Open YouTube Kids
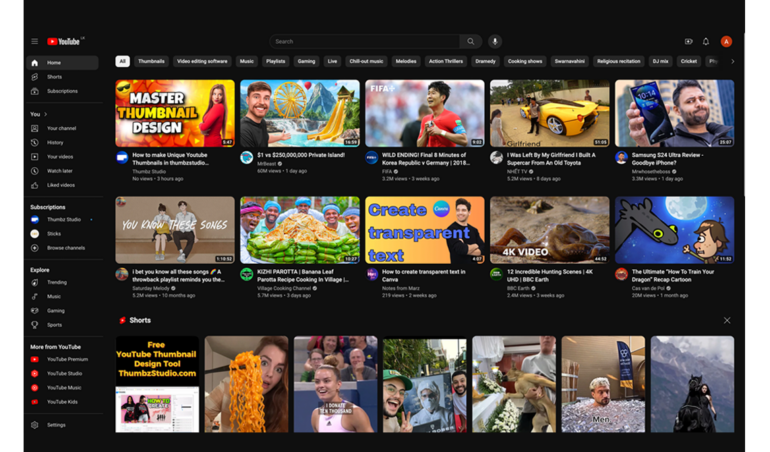 click(x=62, y=402)
